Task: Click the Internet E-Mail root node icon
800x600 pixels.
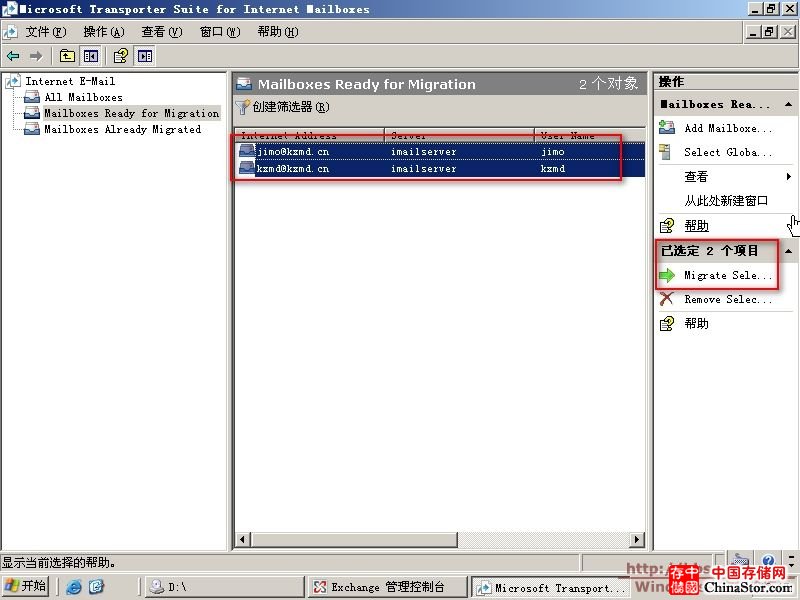Action: pyautogui.click(x=13, y=81)
